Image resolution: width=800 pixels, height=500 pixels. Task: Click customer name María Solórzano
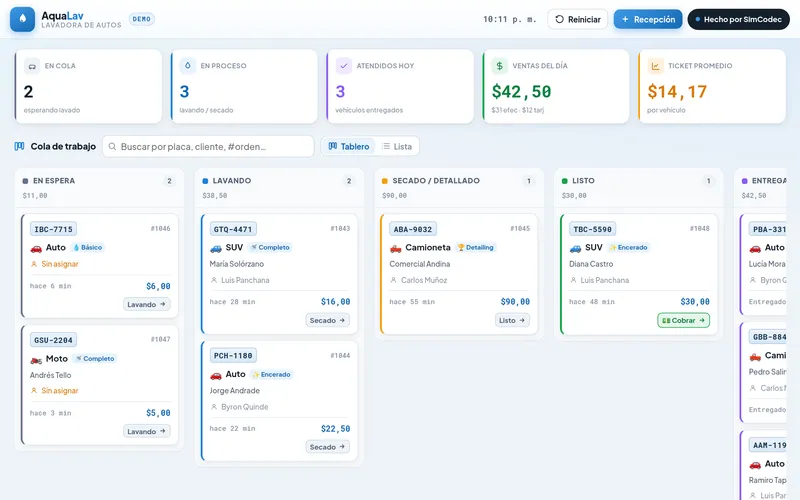(237, 264)
